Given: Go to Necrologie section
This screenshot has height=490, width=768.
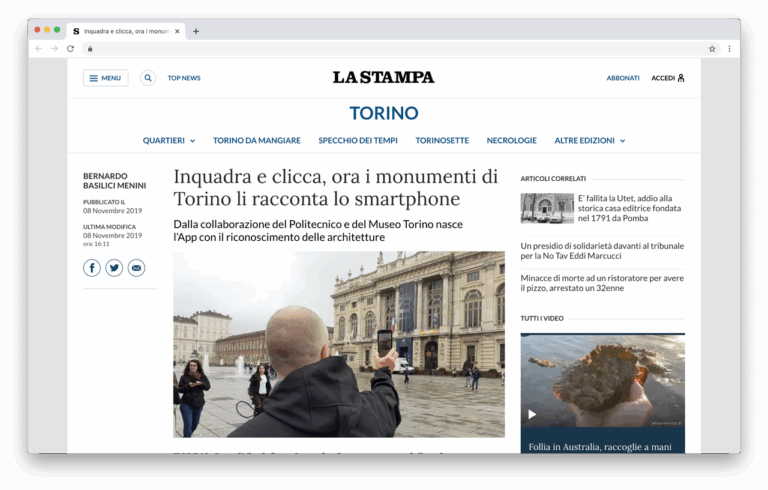Looking at the screenshot, I should pyautogui.click(x=511, y=141).
